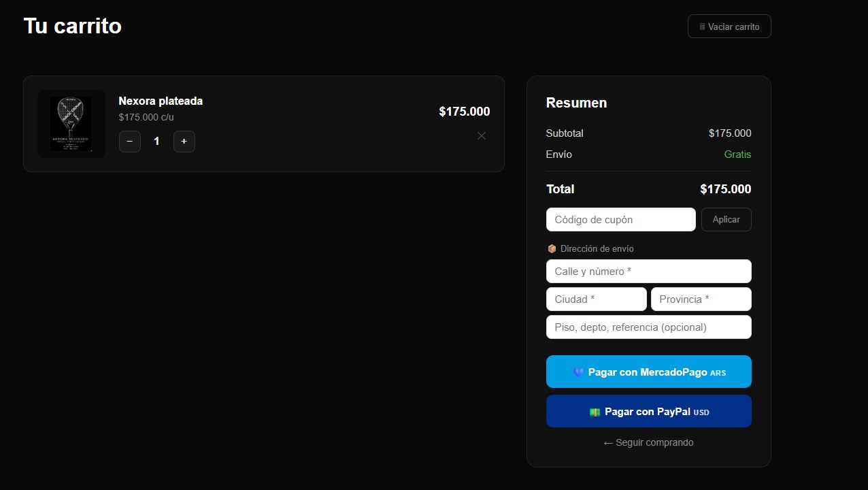Apply the coupon with Aplicar button
The width and height of the screenshot is (868, 490).
point(727,220)
